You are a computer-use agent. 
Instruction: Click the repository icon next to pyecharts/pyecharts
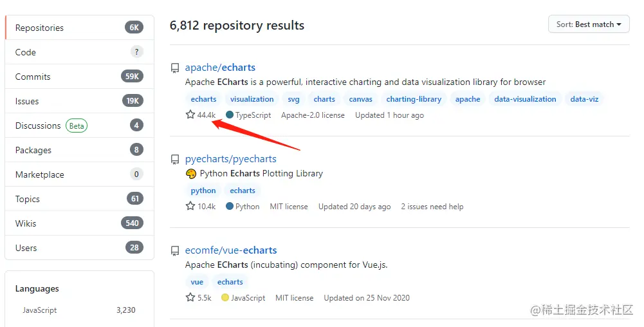tap(175, 160)
